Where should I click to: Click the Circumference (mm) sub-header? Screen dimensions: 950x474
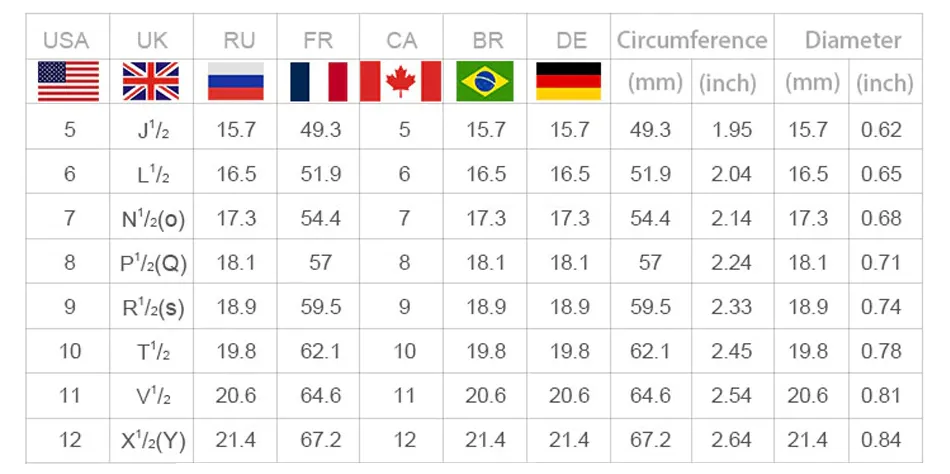pyautogui.click(x=655, y=82)
